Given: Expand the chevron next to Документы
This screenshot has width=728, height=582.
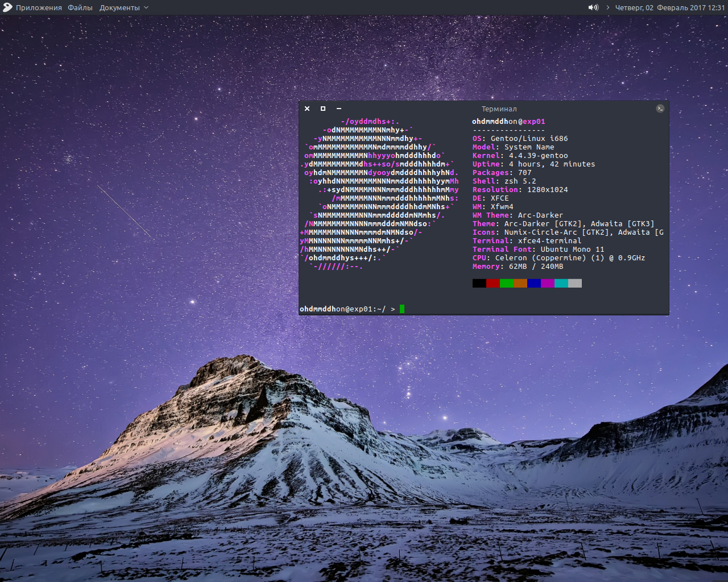Looking at the screenshot, I should tap(146, 7).
